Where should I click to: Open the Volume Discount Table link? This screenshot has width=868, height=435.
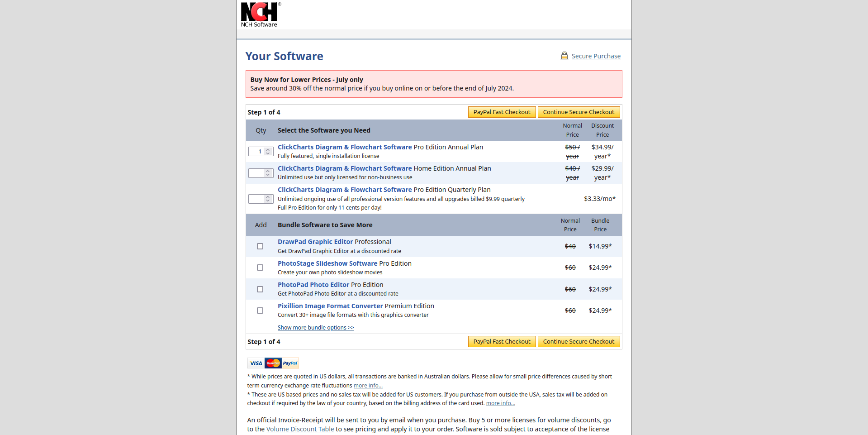[300, 429]
